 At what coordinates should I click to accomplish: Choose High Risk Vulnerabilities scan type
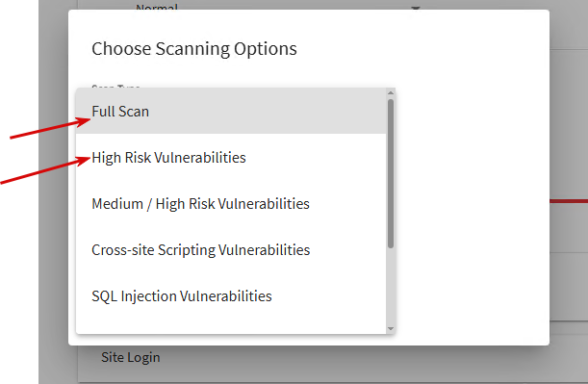(231, 157)
